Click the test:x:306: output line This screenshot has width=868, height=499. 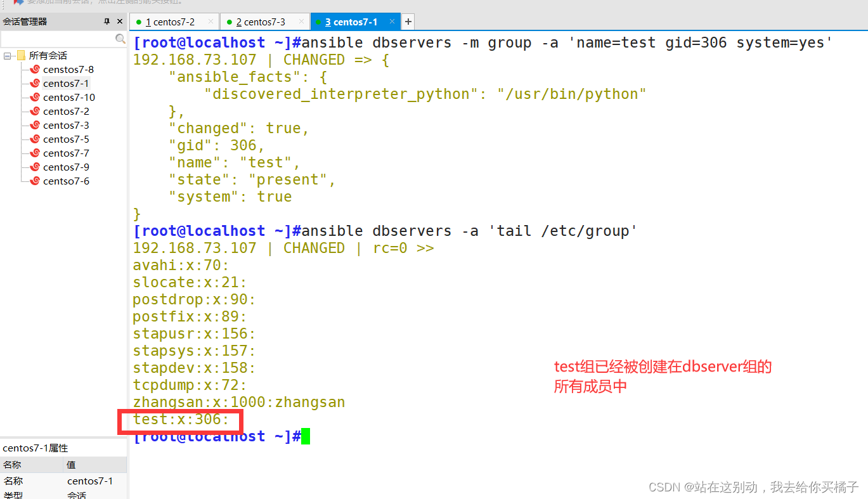(181, 419)
